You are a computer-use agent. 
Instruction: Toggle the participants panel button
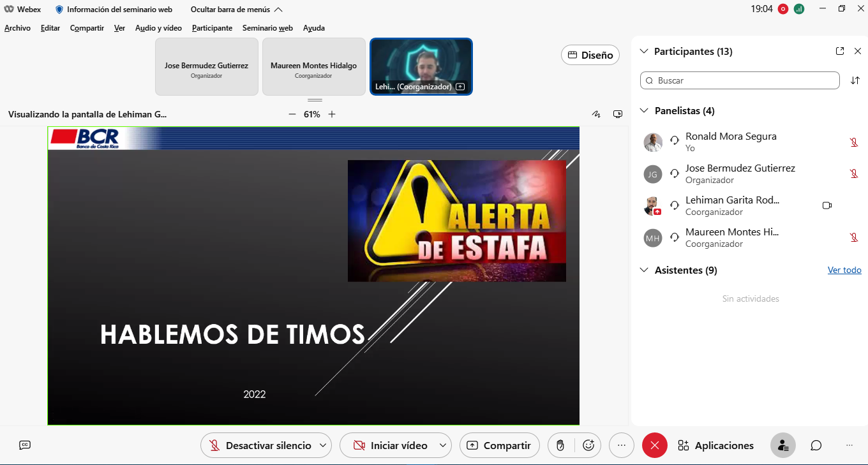point(783,445)
